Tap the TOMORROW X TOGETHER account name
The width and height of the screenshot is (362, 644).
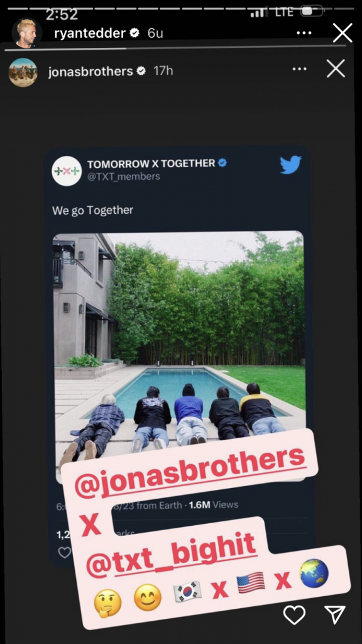point(151,164)
